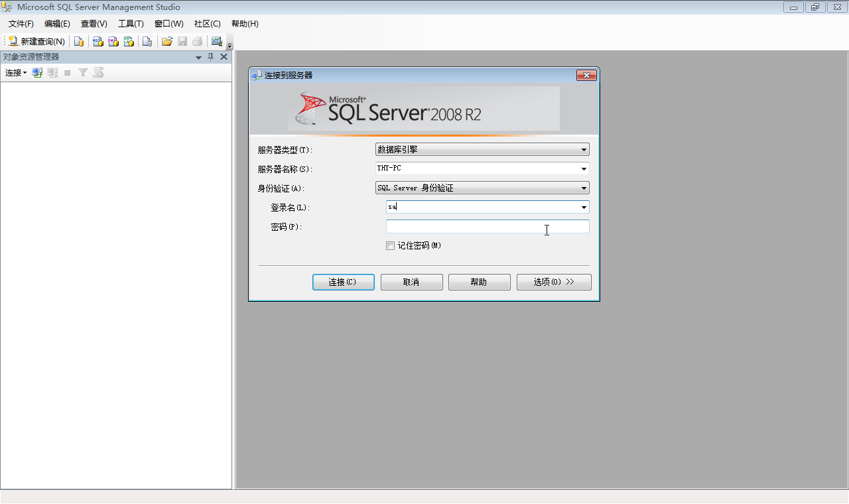849x504 pixels.
Task: Click the Save diskette icon in toolbar
Action: (182, 41)
